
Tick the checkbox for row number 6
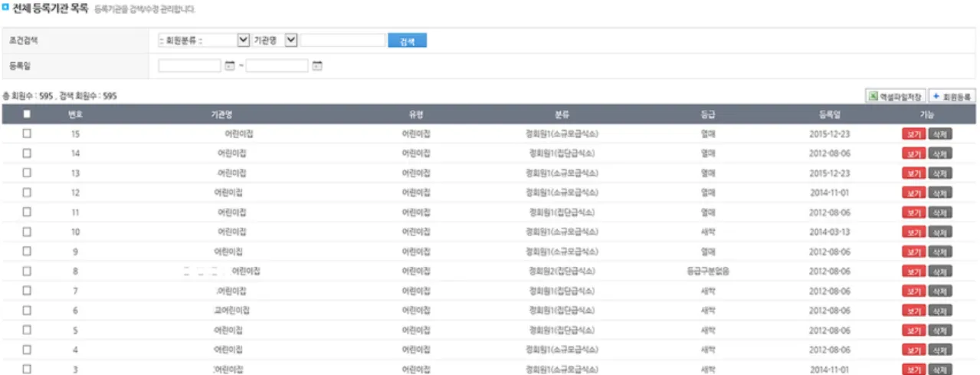click(27, 311)
